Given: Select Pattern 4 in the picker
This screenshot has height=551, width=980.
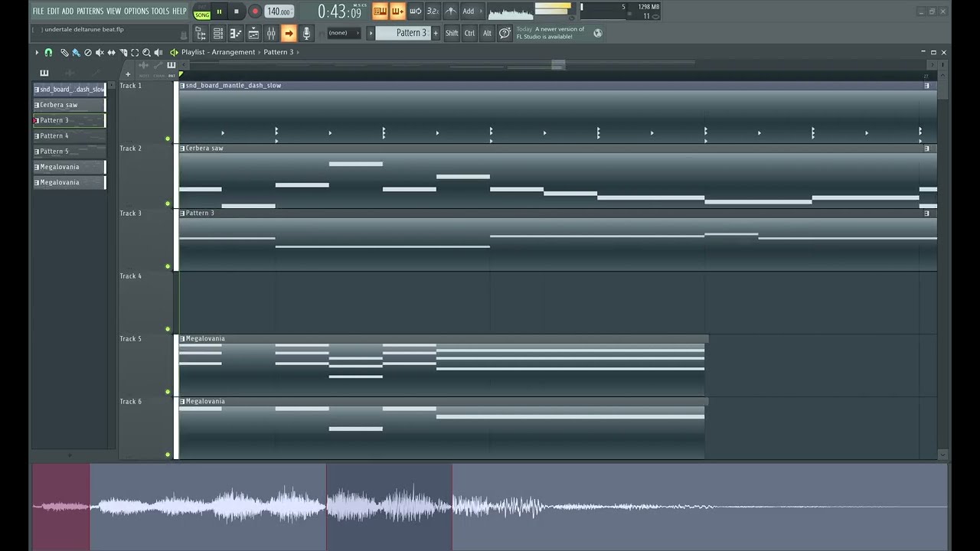Looking at the screenshot, I should pyautogui.click(x=69, y=136).
